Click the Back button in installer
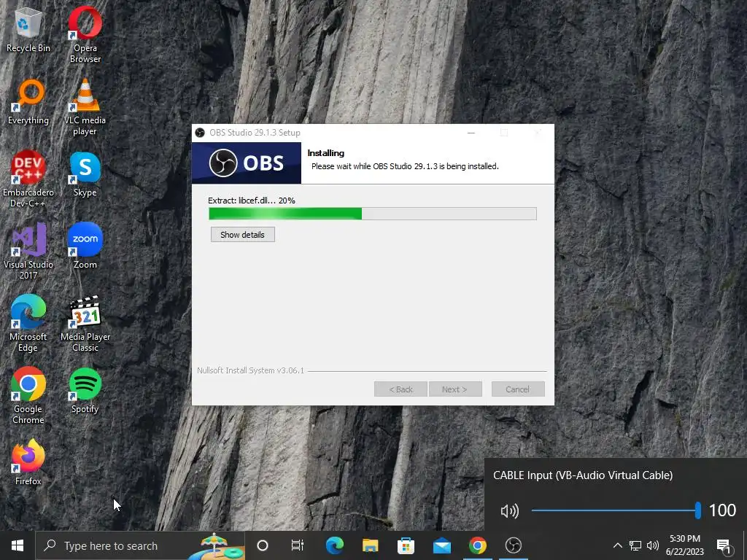 [x=400, y=389]
